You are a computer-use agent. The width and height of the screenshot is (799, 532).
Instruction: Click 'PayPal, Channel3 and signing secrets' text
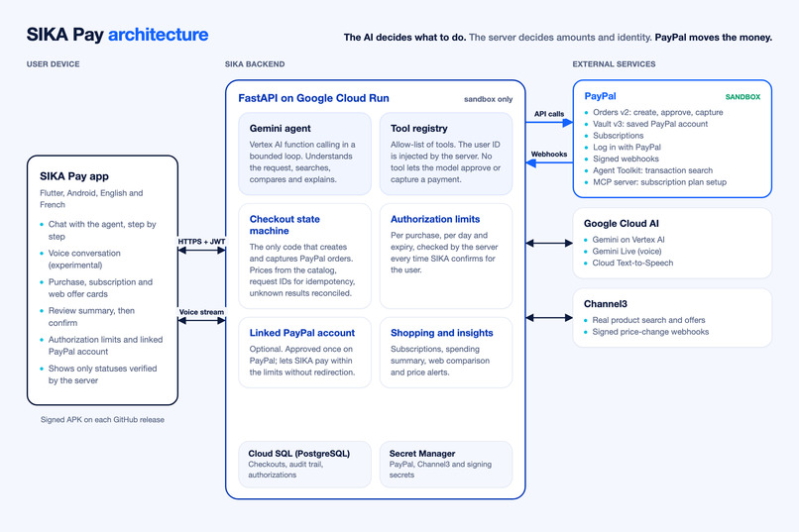click(440, 470)
